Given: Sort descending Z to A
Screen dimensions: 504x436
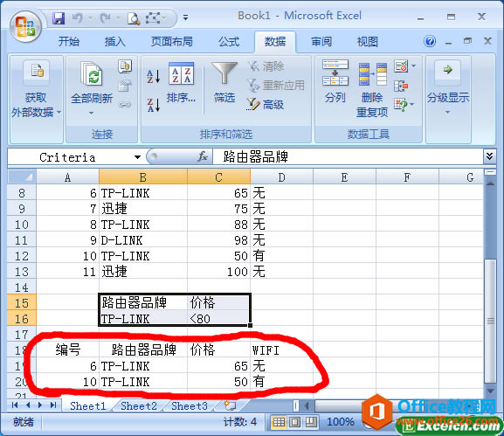Looking at the screenshot, I should [154, 105].
